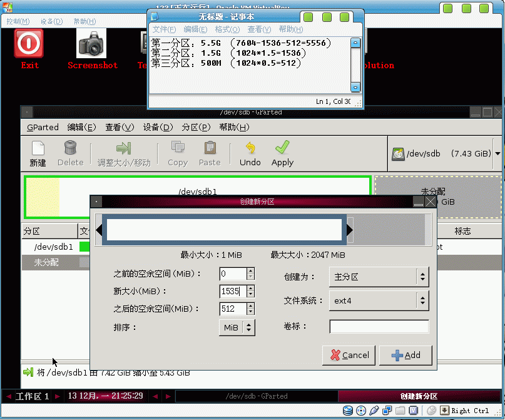505x420 pixels.
Task: Click the Copy icon in GParted toolbar
Action: point(178,147)
